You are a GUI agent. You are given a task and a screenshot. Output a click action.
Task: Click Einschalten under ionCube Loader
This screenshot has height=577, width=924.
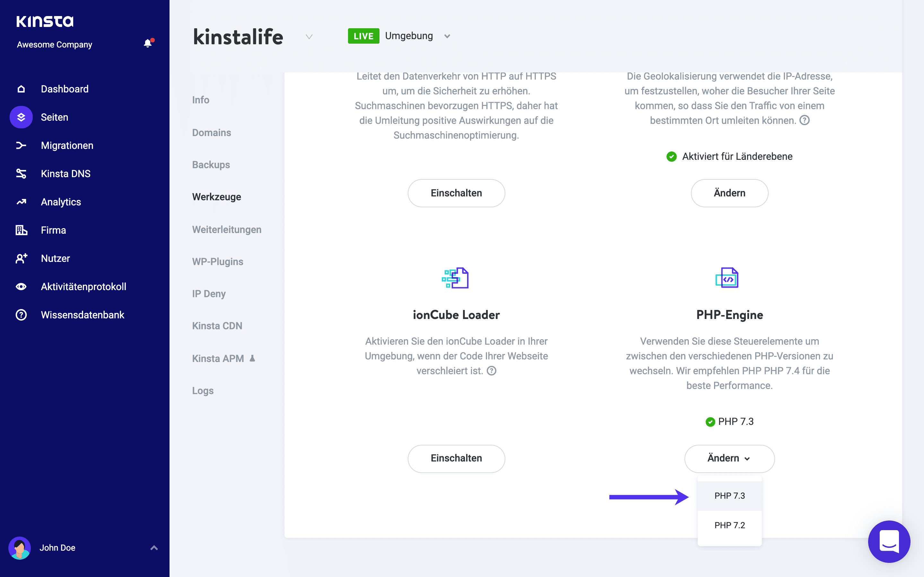tap(456, 458)
